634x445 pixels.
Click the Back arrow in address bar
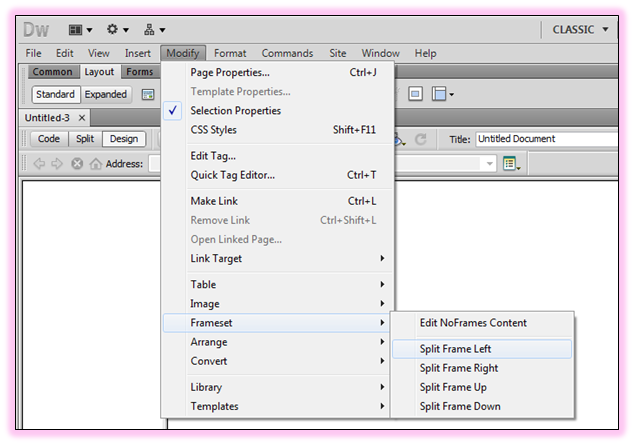coord(39,164)
